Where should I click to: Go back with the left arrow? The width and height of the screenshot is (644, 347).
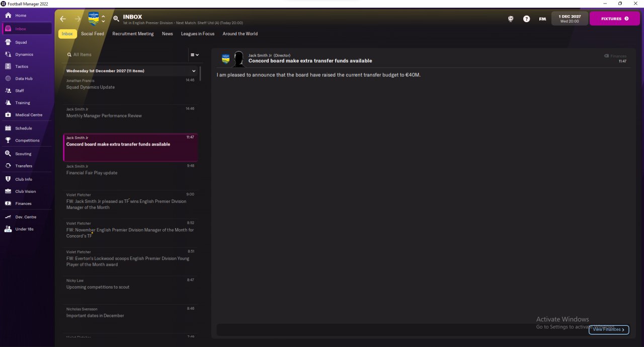[x=63, y=19]
